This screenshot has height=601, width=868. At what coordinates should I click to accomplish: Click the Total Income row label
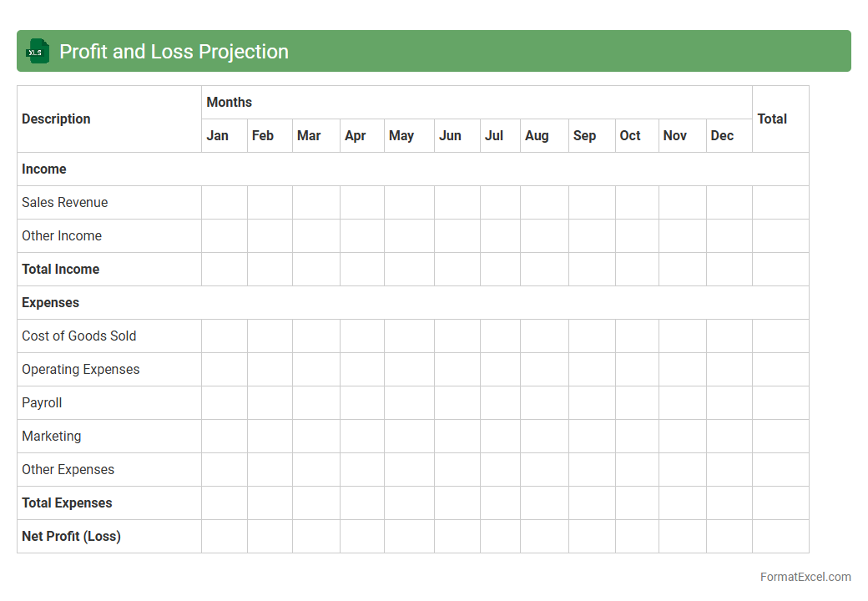61,269
